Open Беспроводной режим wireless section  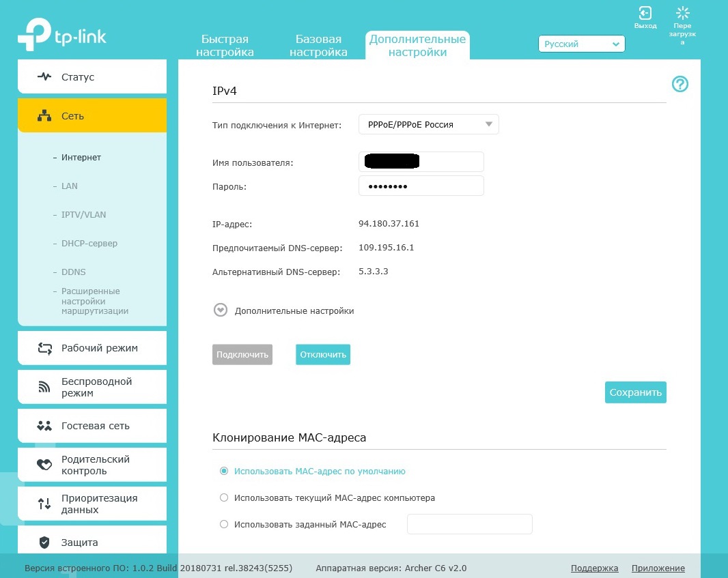92,387
